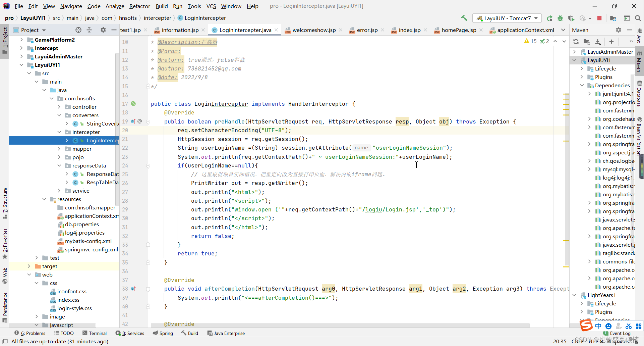The height and width of the screenshot is (346, 644).
Task: Hide the Maven tool window
Action: 630,30
